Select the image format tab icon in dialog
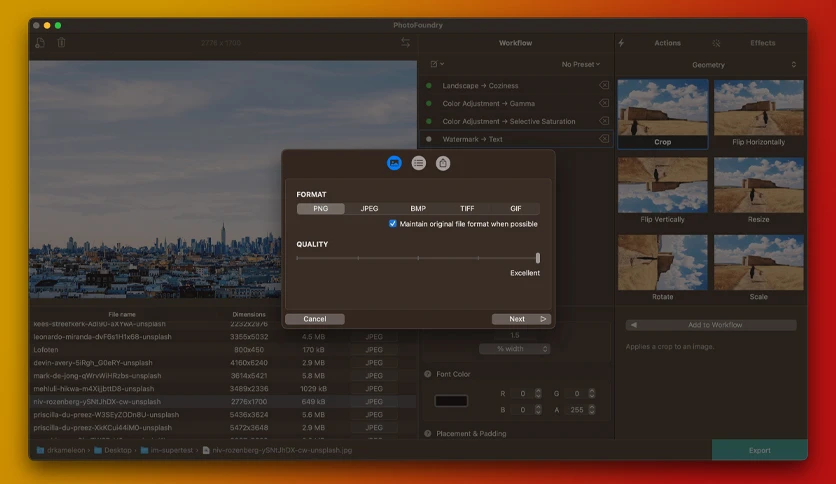The width and height of the screenshot is (836, 484). [394, 163]
